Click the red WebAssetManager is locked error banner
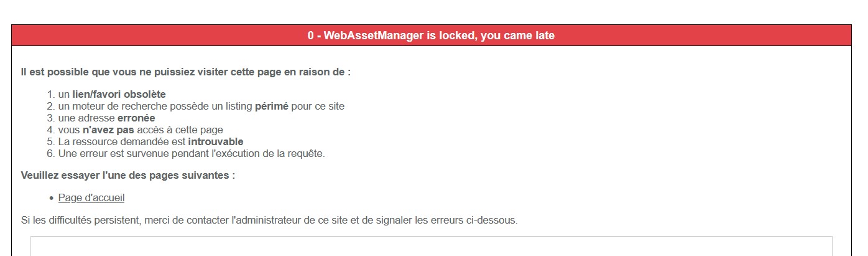Viewport: 868px width, 256px height. pos(431,36)
